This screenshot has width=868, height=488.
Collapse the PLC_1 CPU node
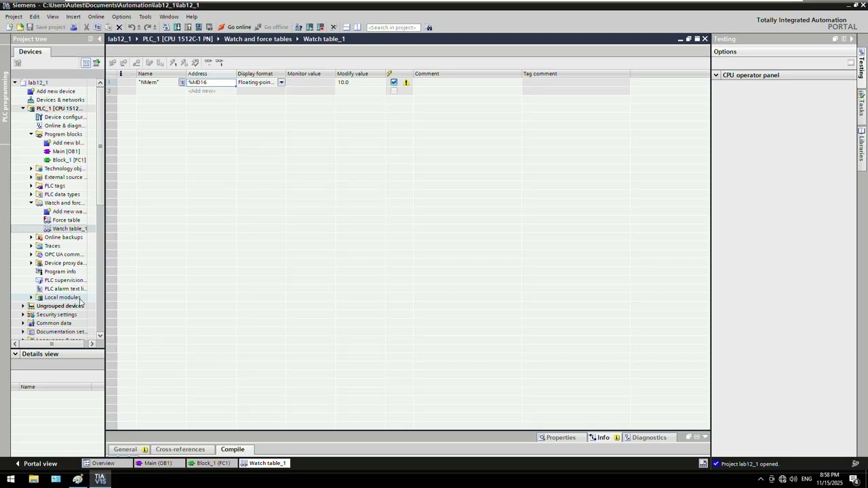click(23, 108)
